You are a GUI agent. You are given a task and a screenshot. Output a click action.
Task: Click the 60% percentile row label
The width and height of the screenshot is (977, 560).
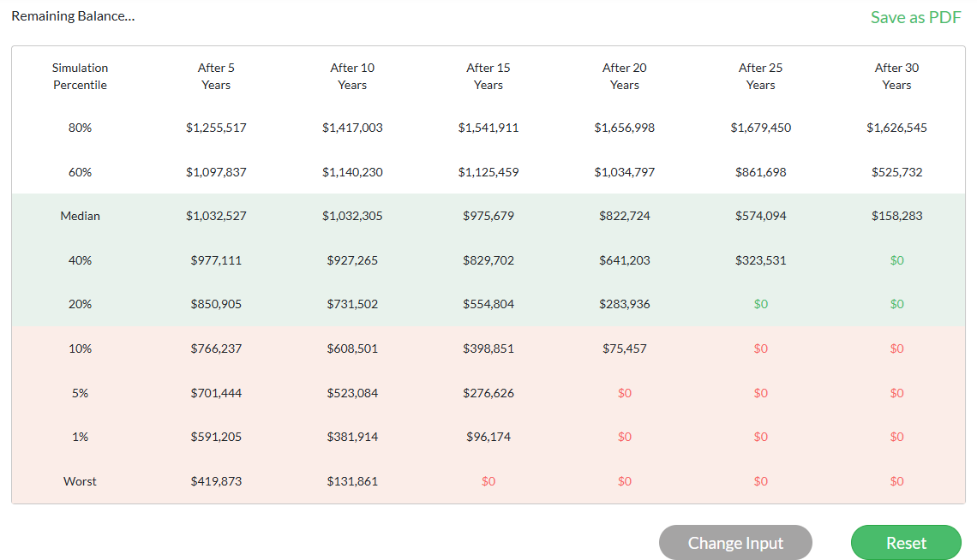click(x=80, y=172)
